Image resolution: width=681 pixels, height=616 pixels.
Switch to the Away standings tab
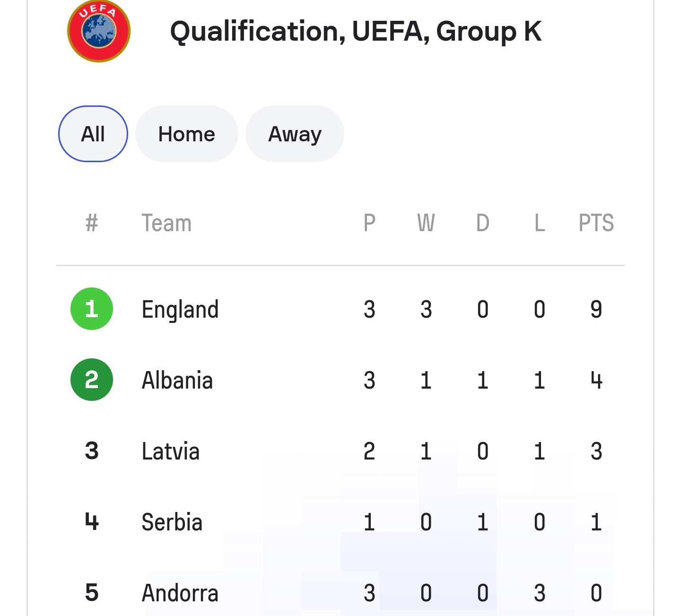[x=295, y=134]
